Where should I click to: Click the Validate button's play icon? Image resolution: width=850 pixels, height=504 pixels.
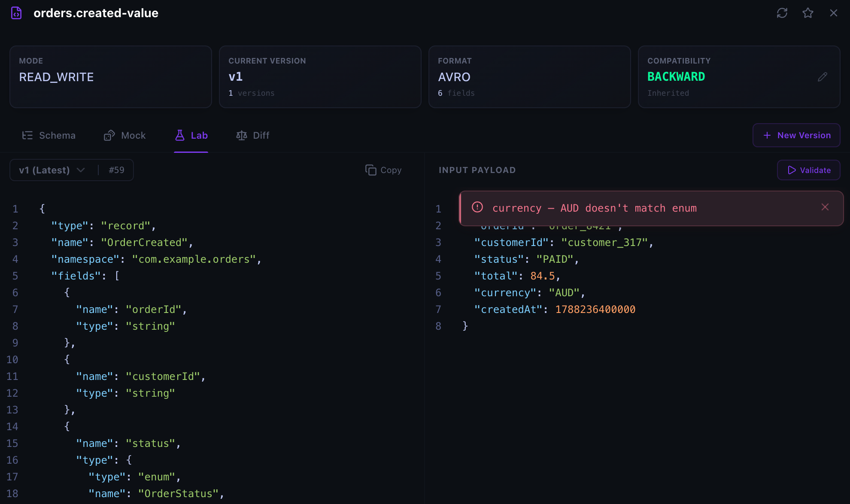(792, 170)
